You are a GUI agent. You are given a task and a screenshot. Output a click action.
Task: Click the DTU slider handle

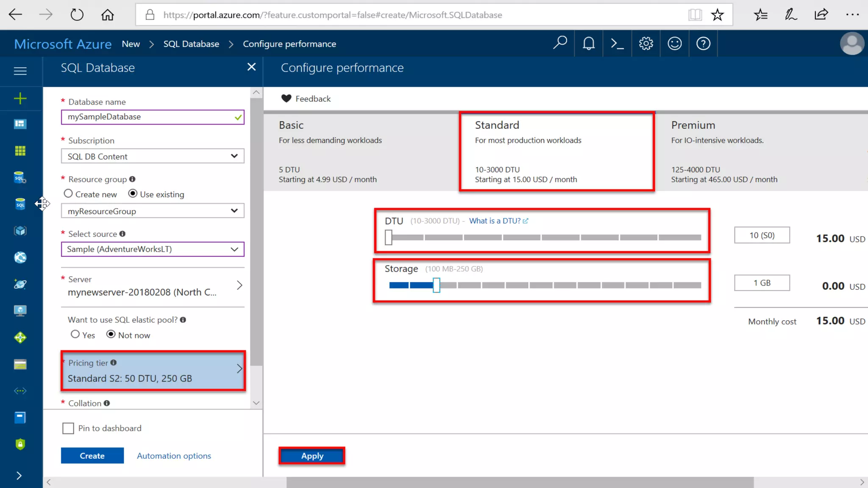click(389, 237)
